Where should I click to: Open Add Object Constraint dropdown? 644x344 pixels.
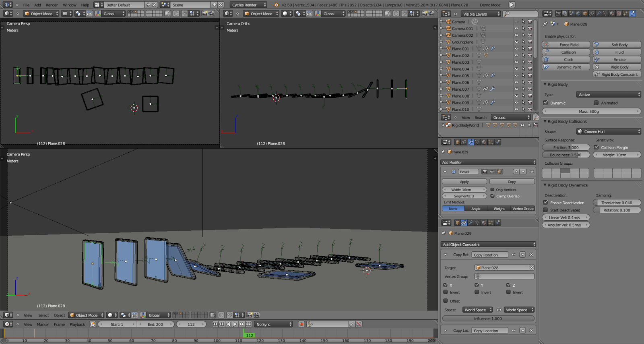489,245
